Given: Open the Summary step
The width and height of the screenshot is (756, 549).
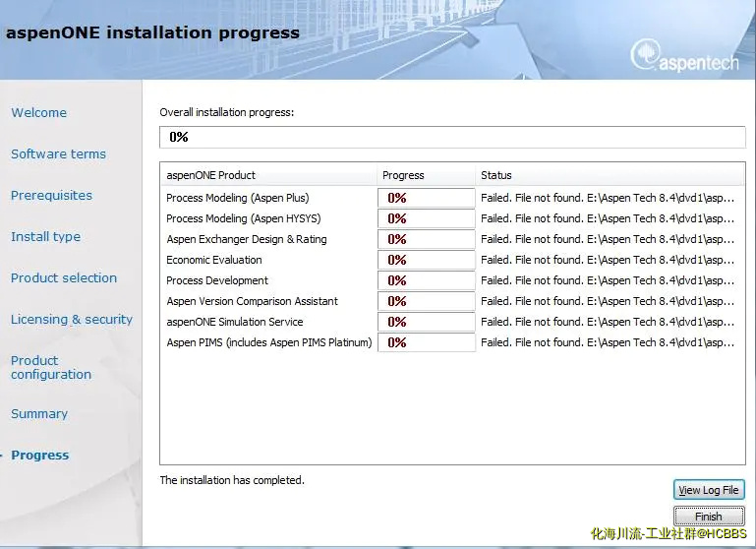Looking at the screenshot, I should click(39, 414).
